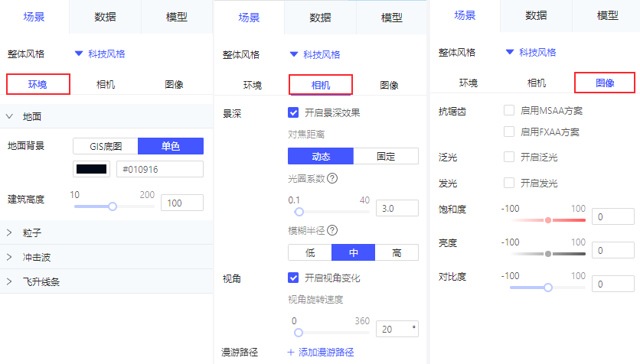Collapse the 地面 section
This screenshot has height=364, width=640.
10,117
